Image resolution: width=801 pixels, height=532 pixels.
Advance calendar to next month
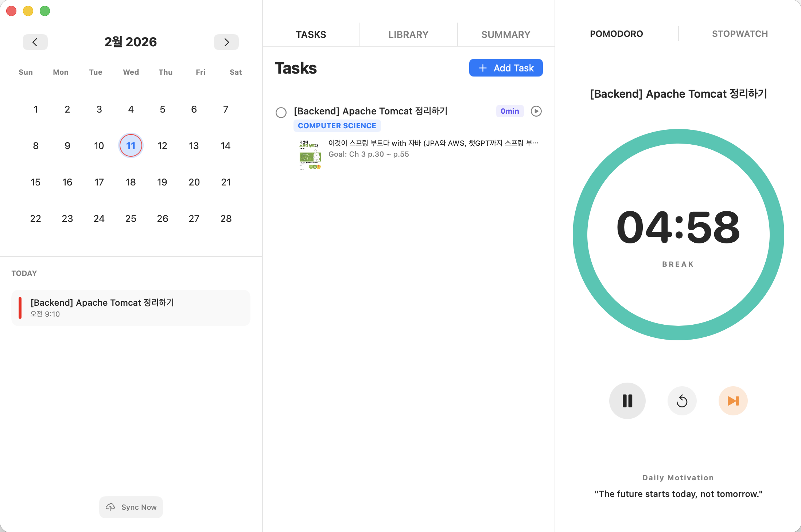(x=226, y=42)
